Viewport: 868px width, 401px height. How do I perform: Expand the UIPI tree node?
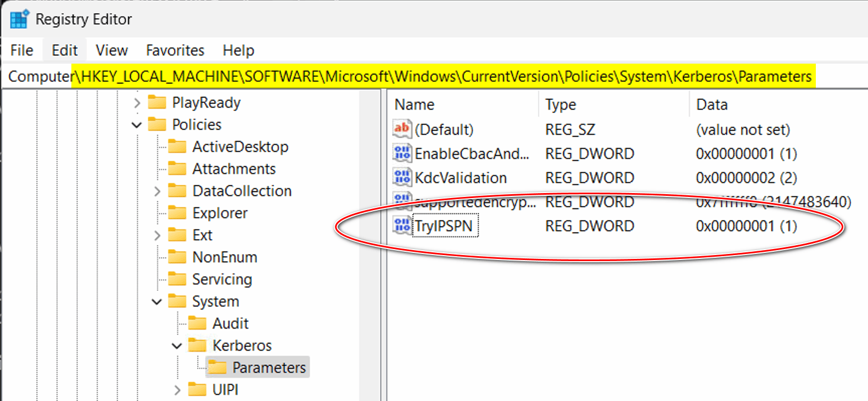pyautogui.click(x=177, y=389)
